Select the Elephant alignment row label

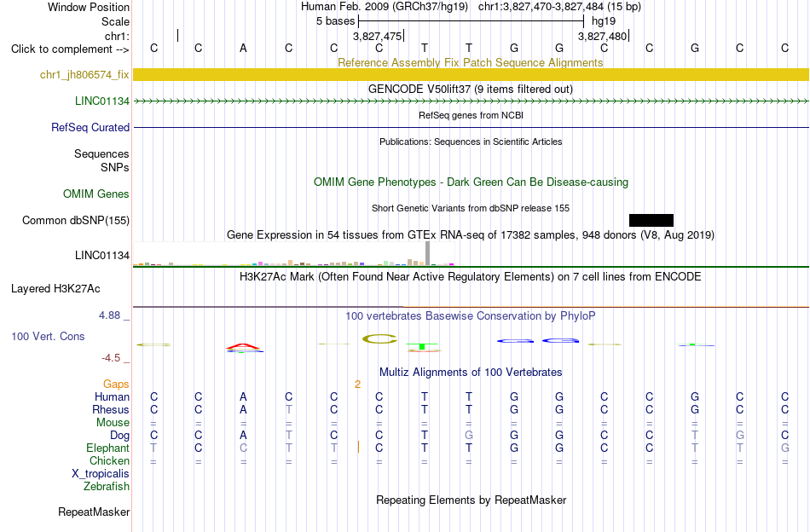click(107, 448)
